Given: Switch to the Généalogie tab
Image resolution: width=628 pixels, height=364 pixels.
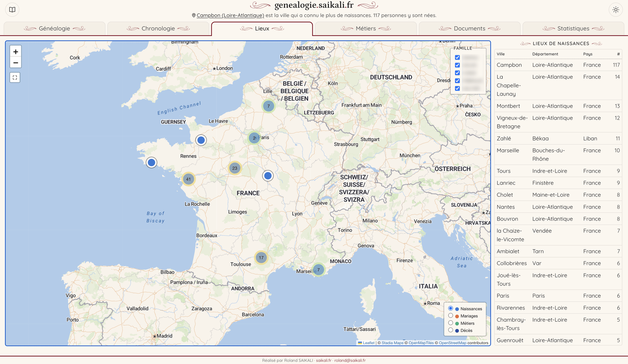Looking at the screenshot, I should tap(55, 29).
